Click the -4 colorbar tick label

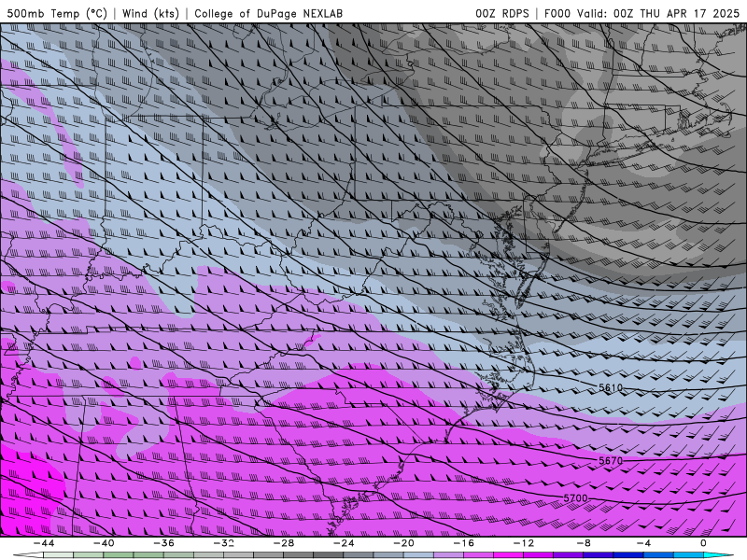643,543
